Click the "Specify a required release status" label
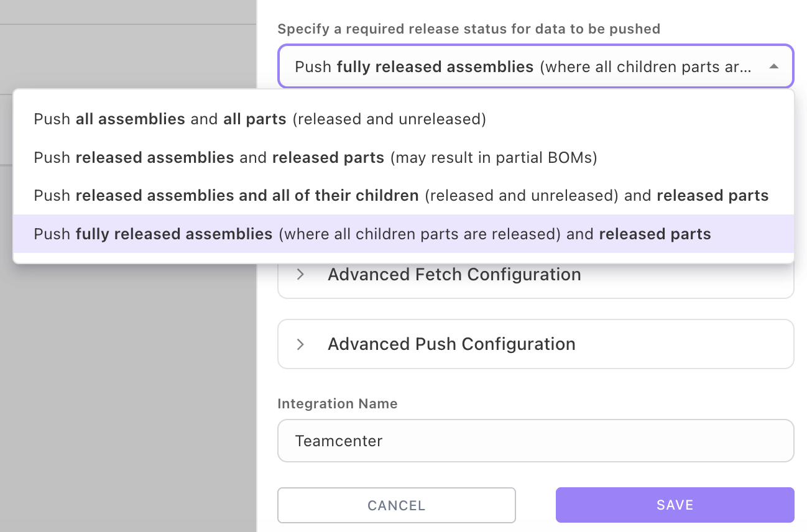This screenshot has width=807, height=532. click(469, 29)
